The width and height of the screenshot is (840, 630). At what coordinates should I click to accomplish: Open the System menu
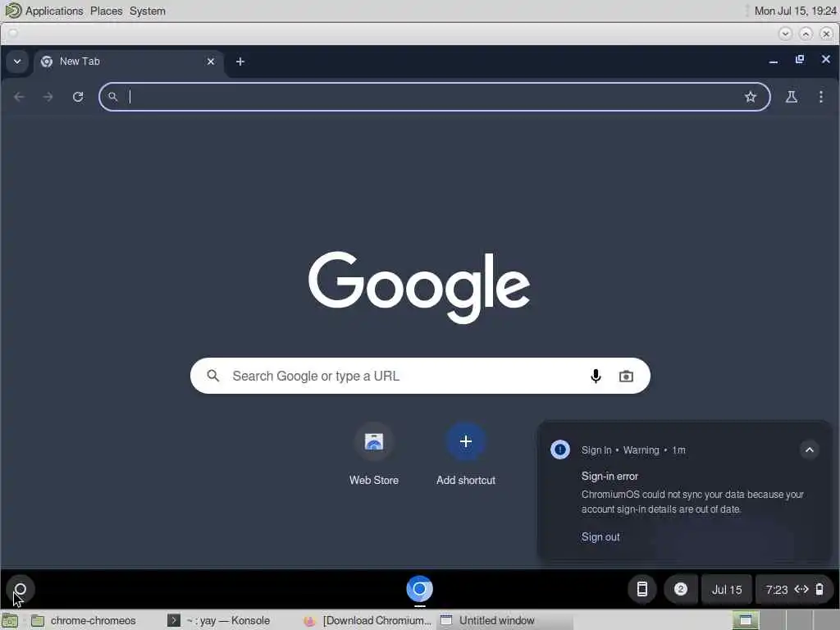[x=148, y=11]
